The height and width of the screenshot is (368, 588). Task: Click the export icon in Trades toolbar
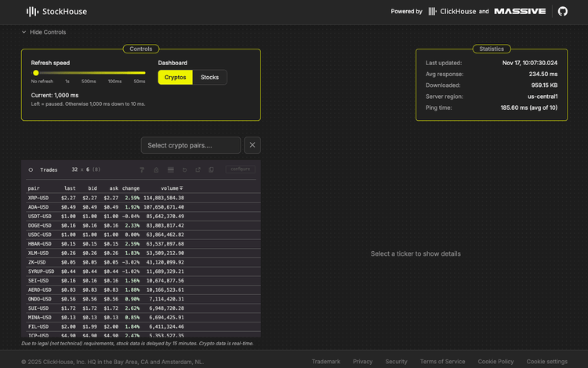[x=198, y=169]
